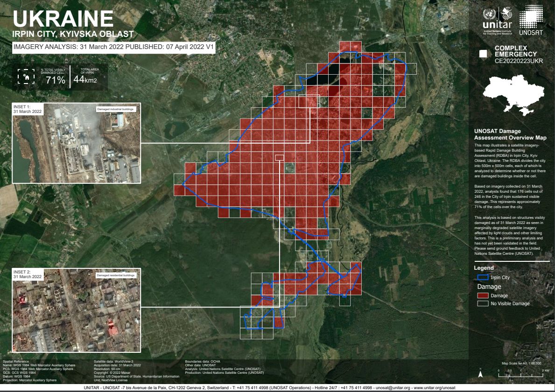Image resolution: width=555 pixels, height=392 pixels.
Task: Click the blue Irpin City legend symbol
Action: (482, 277)
